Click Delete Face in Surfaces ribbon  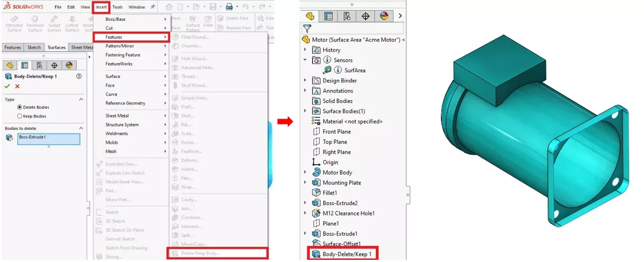tap(233, 18)
